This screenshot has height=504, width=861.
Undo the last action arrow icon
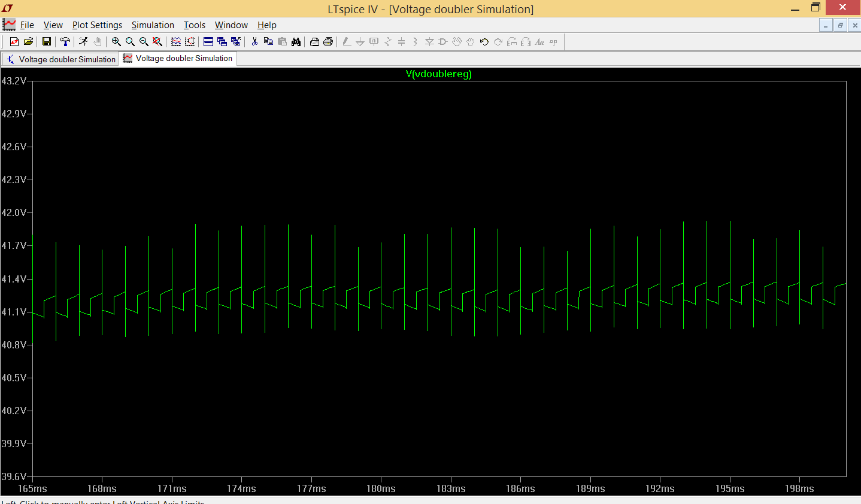coord(484,41)
